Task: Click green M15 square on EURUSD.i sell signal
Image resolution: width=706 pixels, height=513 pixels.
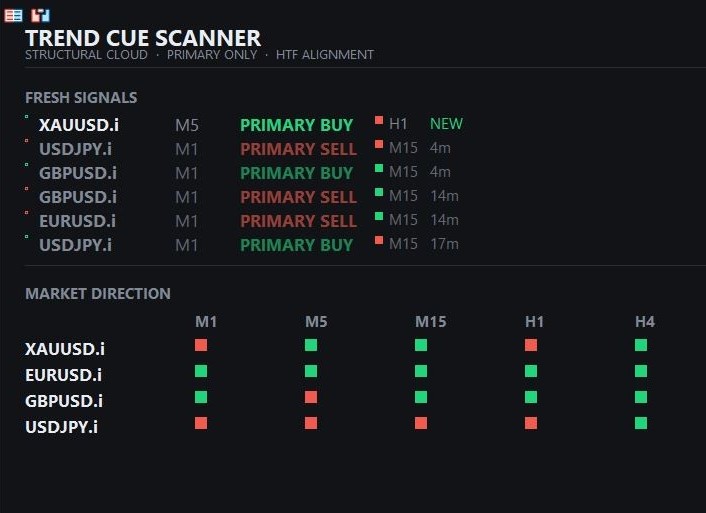Action: coord(379,216)
